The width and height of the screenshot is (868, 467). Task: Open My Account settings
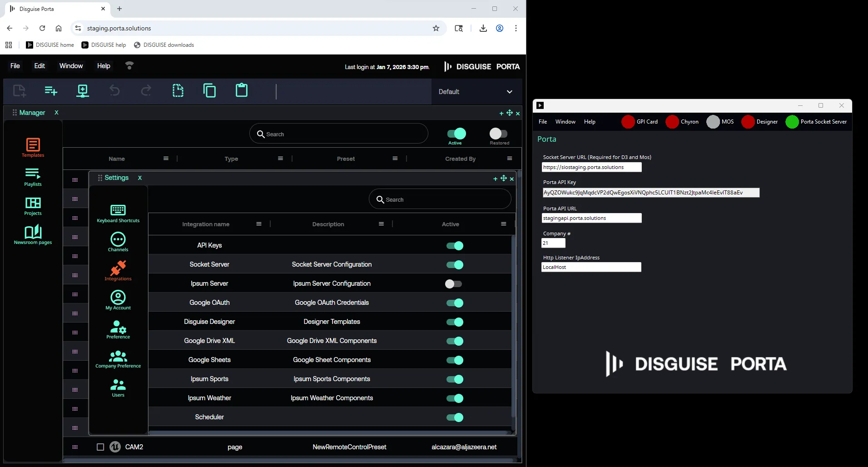118,300
